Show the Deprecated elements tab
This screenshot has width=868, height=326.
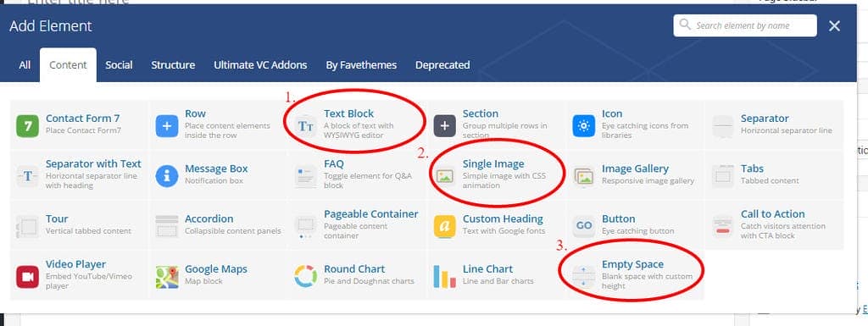click(442, 64)
